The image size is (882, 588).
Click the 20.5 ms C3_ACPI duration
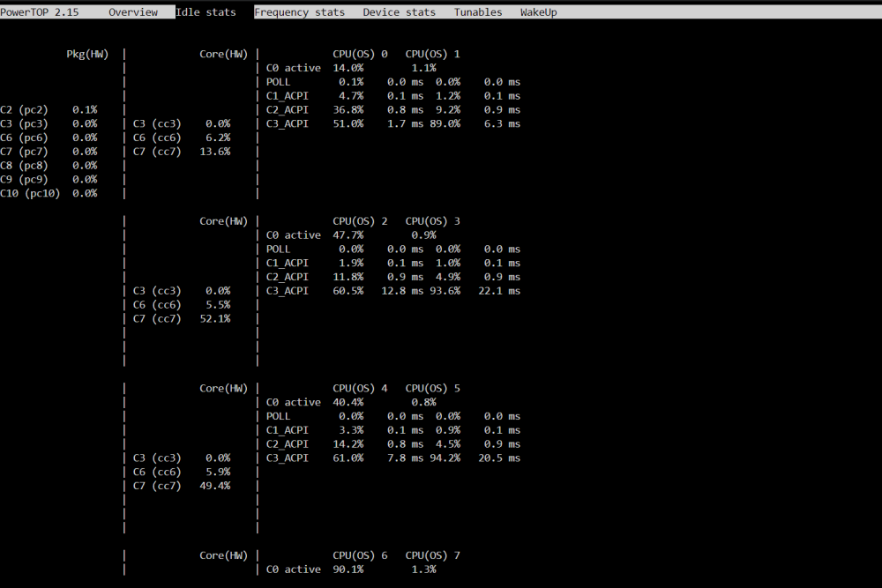point(499,458)
